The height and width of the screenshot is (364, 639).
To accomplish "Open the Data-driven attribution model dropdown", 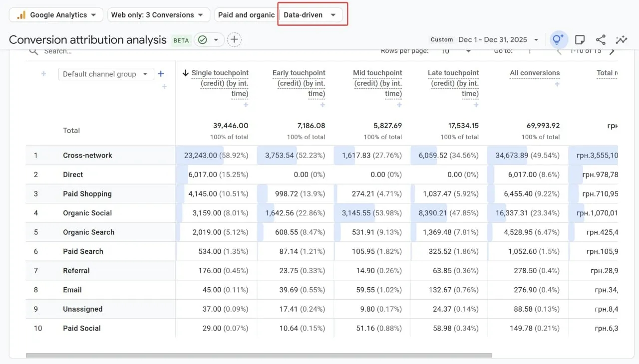I will click(x=310, y=15).
